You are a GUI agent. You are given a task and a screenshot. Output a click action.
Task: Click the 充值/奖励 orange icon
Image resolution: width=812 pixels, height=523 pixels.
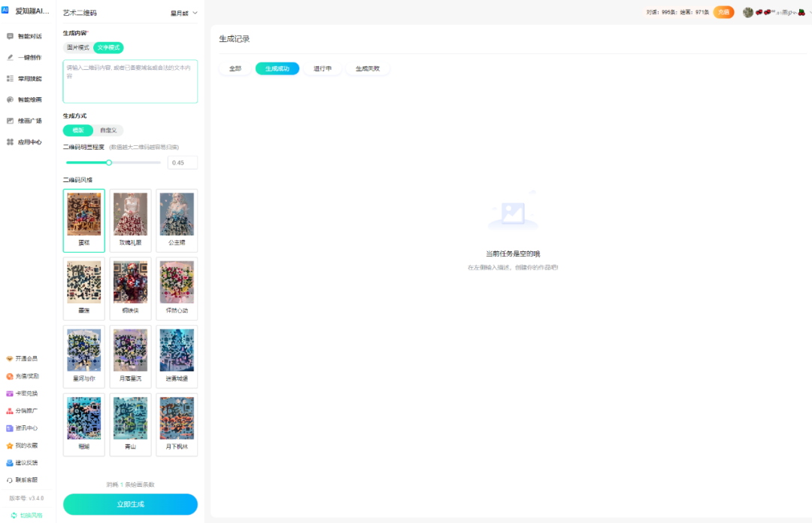click(x=9, y=376)
